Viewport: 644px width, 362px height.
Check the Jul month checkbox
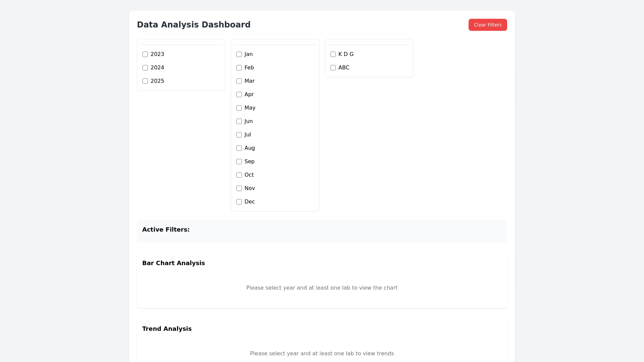pyautogui.click(x=239, y=135)
